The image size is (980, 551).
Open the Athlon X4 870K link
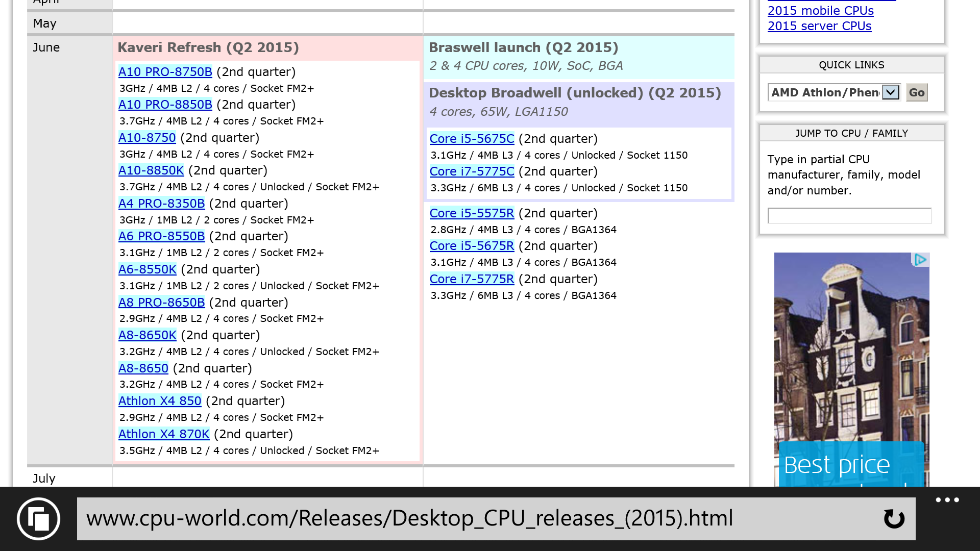(164, 434)
